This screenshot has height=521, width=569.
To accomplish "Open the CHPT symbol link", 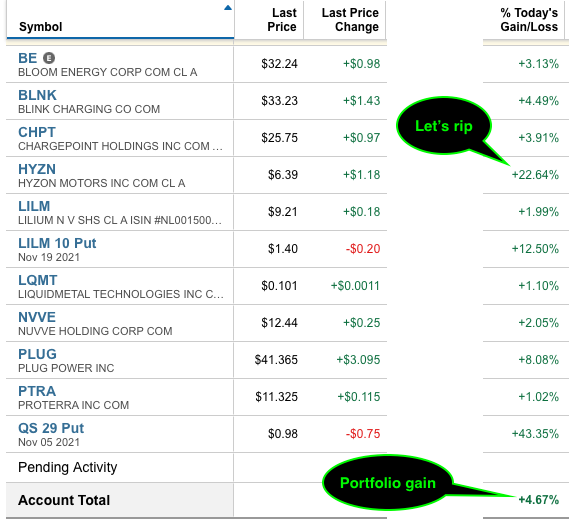I will click(37, 132).
